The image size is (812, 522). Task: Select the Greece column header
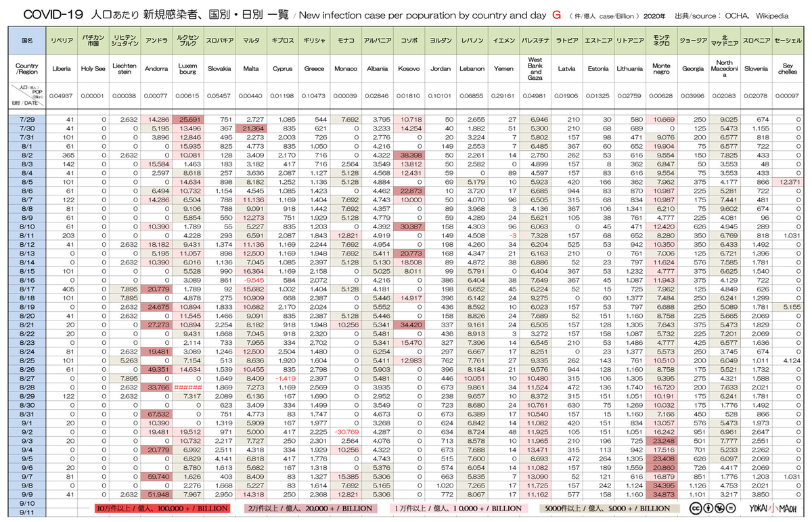314,68
